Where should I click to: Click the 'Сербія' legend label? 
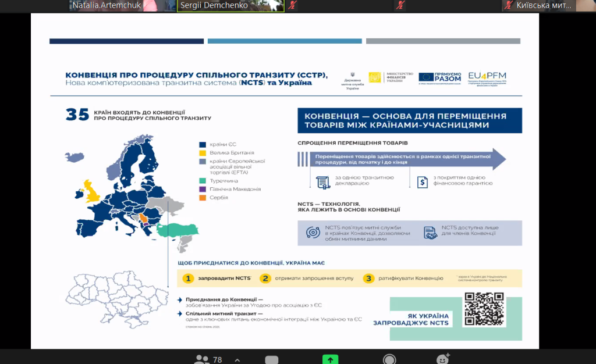click(x=219, y=198)
